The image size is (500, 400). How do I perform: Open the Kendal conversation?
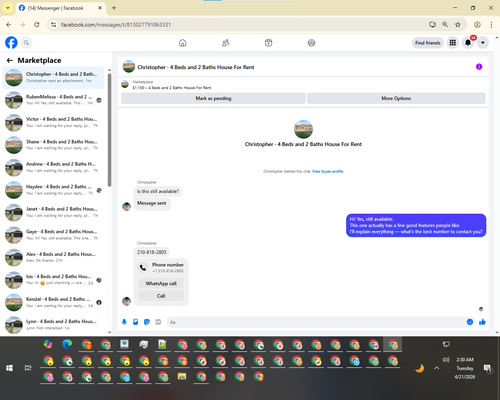click(x=53, y=302)
